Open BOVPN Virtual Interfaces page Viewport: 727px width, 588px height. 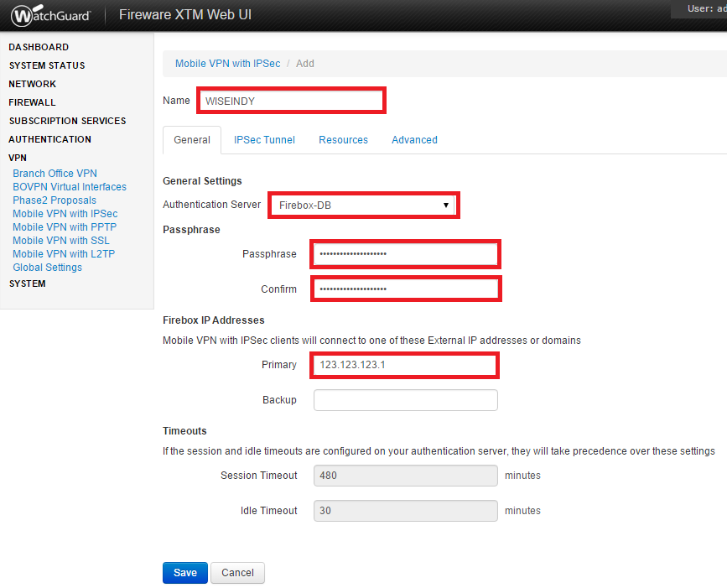coord(70,187)
